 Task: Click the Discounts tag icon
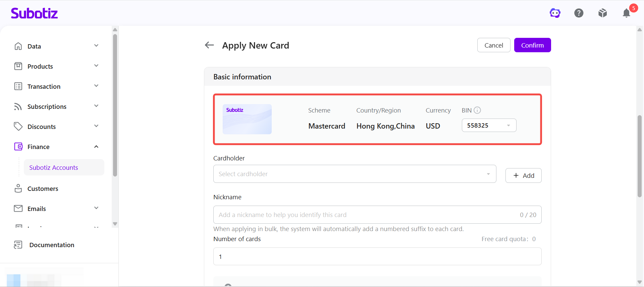[18, 127]
